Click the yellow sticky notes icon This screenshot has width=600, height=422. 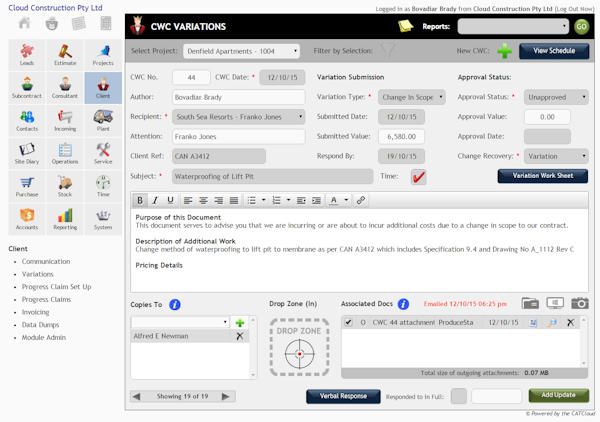tap(405, 26)
